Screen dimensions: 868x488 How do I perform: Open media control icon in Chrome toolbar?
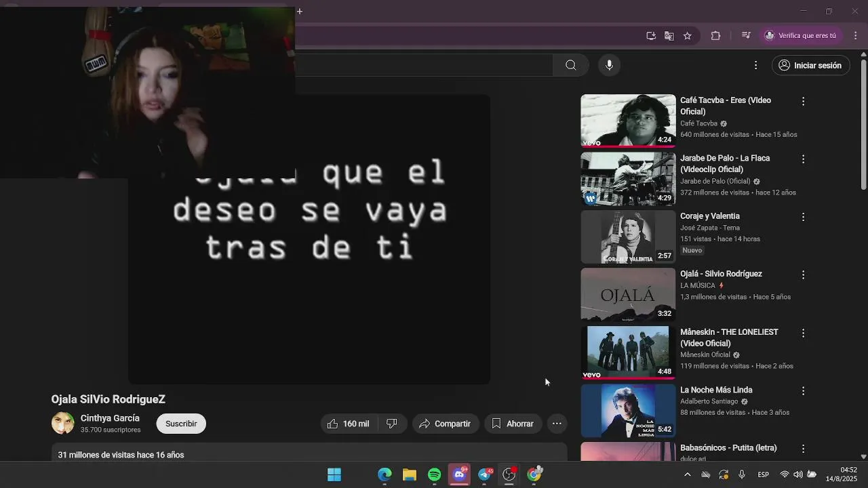[x=746, y=36]
